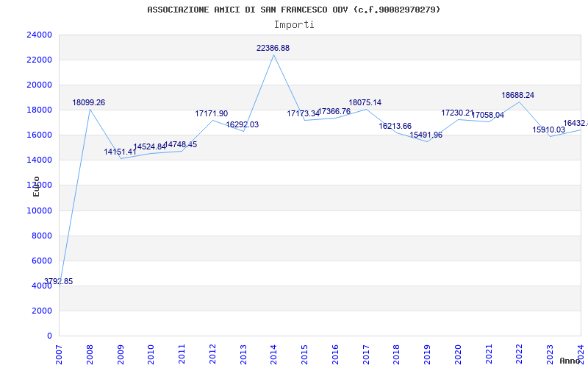Click the 14151.41 data label

tap(120, 152)
